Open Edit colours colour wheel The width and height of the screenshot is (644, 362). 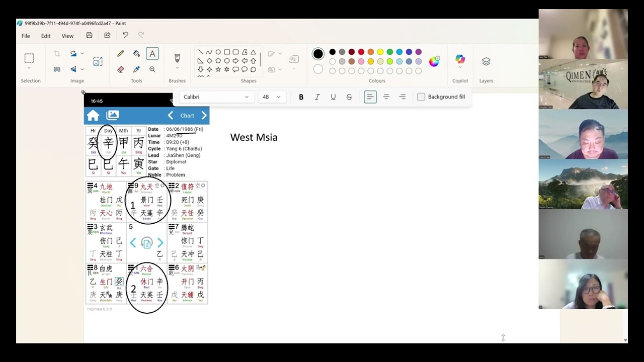434,61
